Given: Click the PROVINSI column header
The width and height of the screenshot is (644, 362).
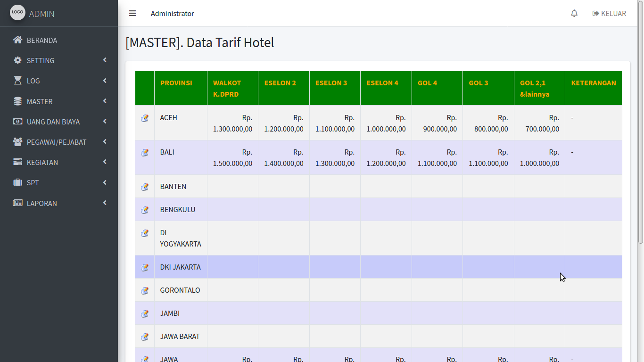Looking at the screenshot, I should 181,88.
